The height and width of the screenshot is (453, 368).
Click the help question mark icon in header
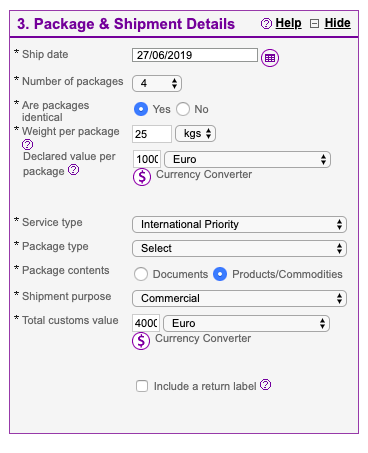(x=266, y=24)
